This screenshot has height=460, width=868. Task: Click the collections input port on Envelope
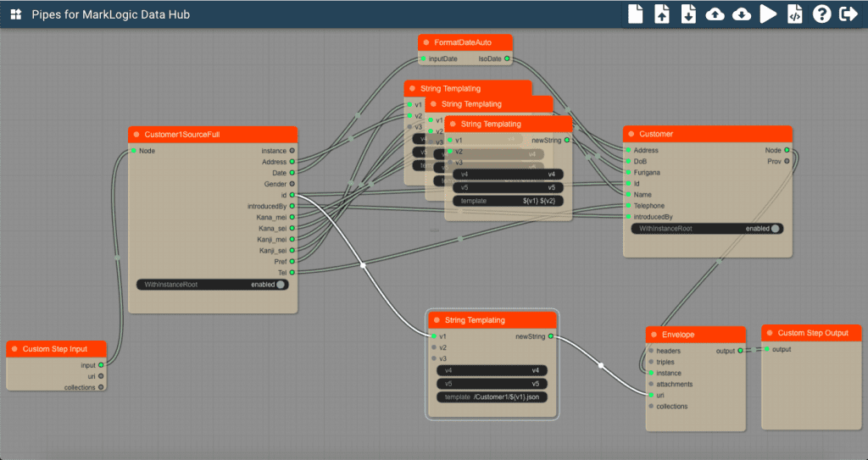click(651, 406)
